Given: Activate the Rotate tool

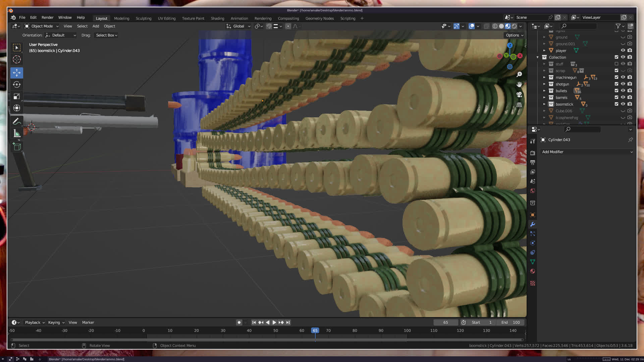Looking at the screenshot, I should click(x=16, y=84).
